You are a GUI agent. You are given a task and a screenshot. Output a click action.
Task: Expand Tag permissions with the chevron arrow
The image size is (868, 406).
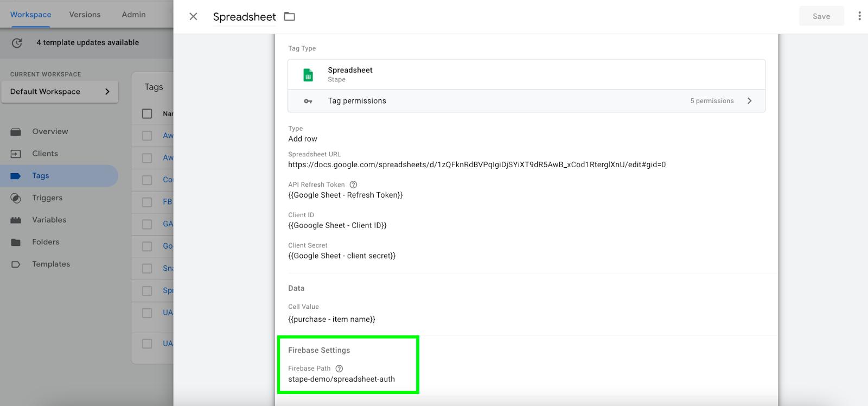click(750, 101)
